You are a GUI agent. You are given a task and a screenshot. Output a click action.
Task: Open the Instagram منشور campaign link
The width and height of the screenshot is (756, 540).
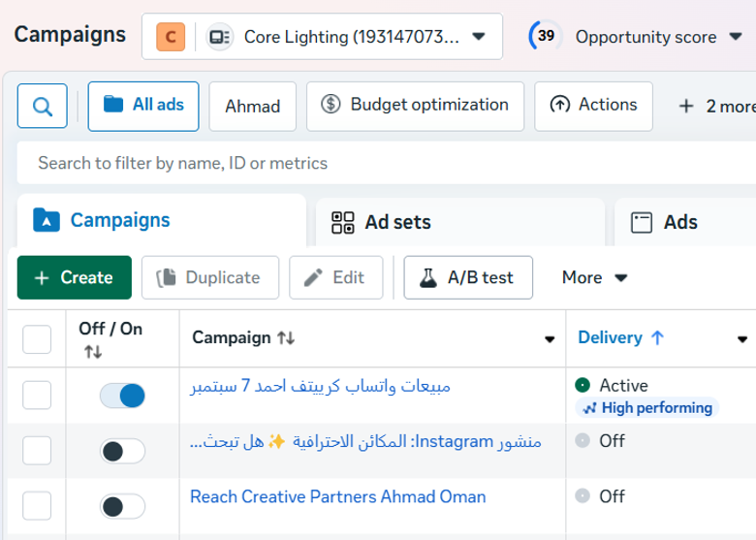click(x=365, y=442)
